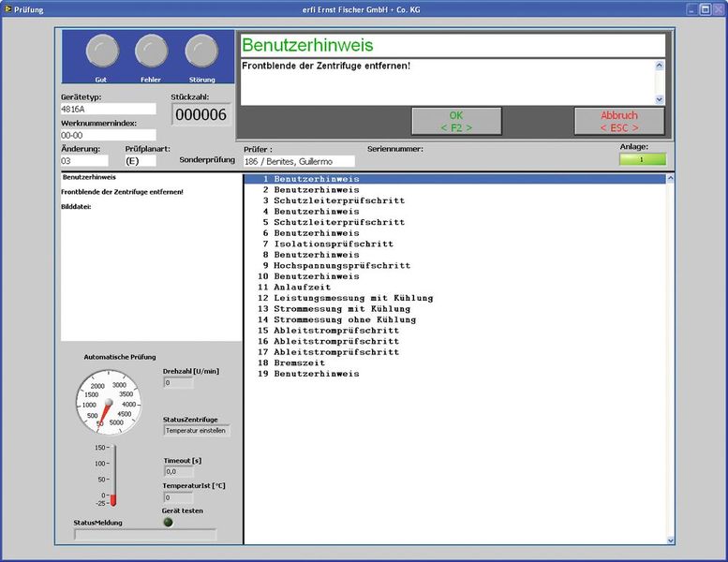Select step 13 Strommessung mit Kühlung

(454, 308)
